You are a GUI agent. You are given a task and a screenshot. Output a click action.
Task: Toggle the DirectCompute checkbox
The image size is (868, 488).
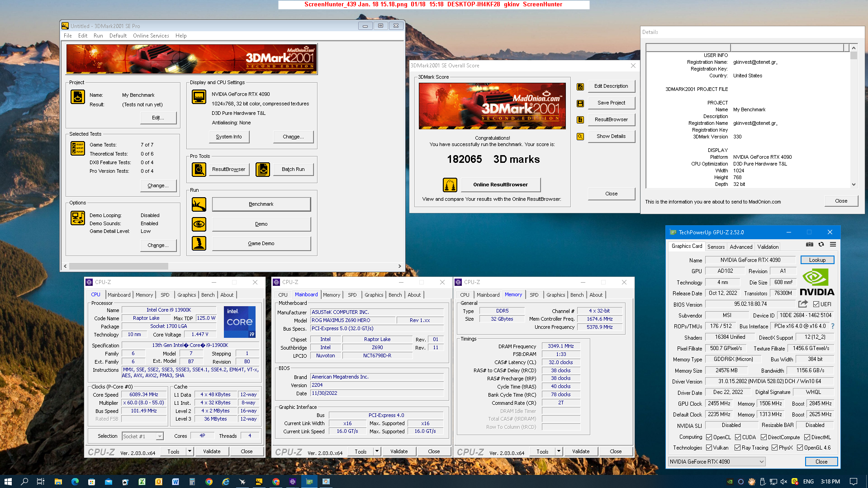click(x=764, y=437)
